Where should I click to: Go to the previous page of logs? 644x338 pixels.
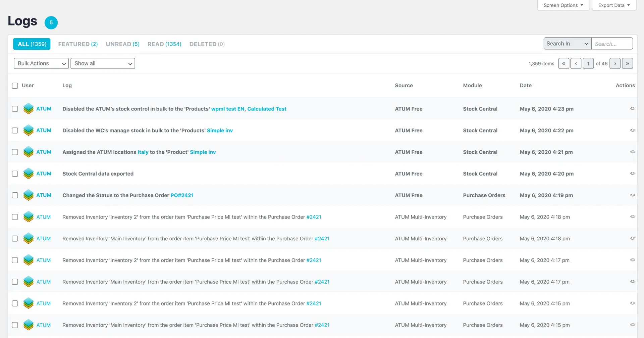pyautogui.click(x=576, y=63)
